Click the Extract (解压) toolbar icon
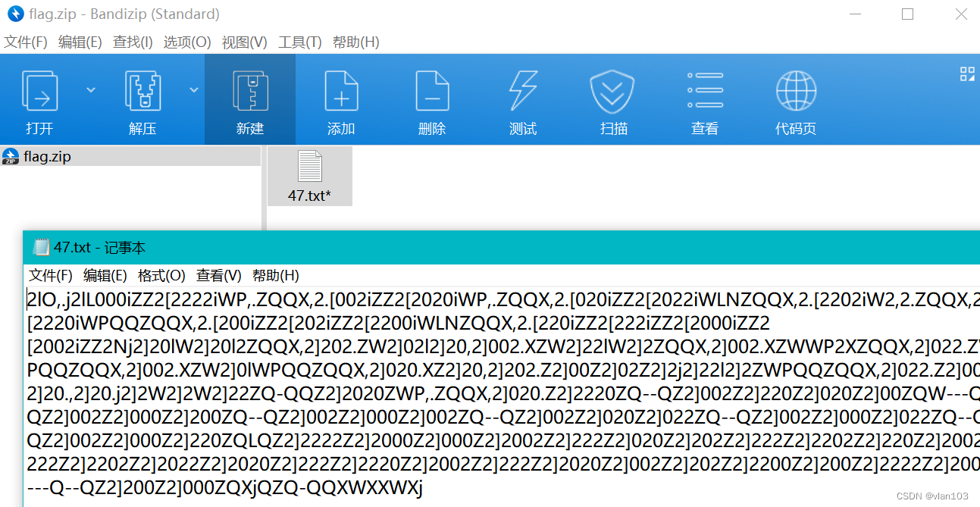Image resolution: width=980 pixels, height=507 pixels. pyautogui.click(x=142, y=91)
